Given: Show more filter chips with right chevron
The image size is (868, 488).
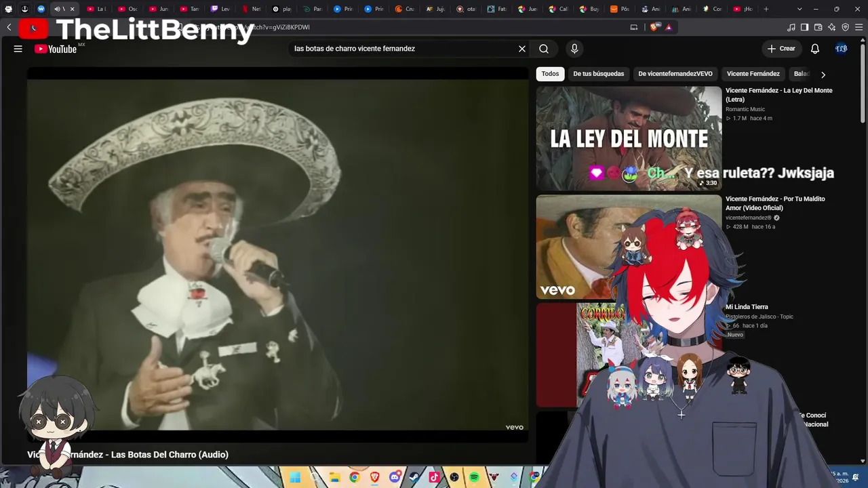Looking at the screenshot, I should pyautogui.click(x=823, y=75).
